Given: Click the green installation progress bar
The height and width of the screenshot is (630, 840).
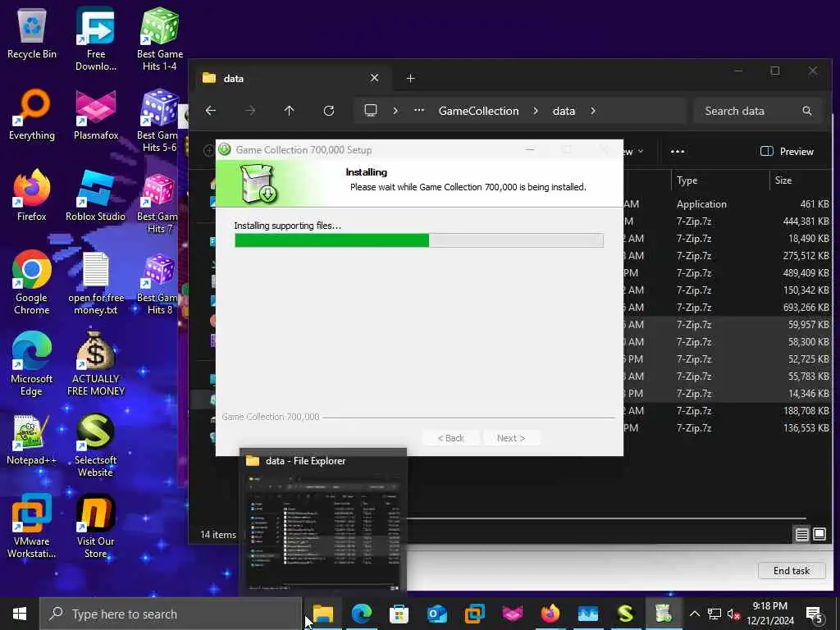Looking at the screenshot, I should tap(418, 240).
